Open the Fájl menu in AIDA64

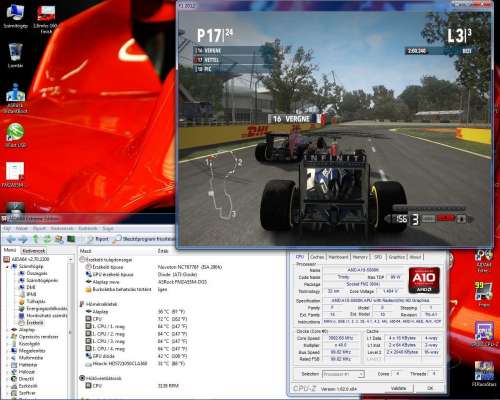[7, 228]
